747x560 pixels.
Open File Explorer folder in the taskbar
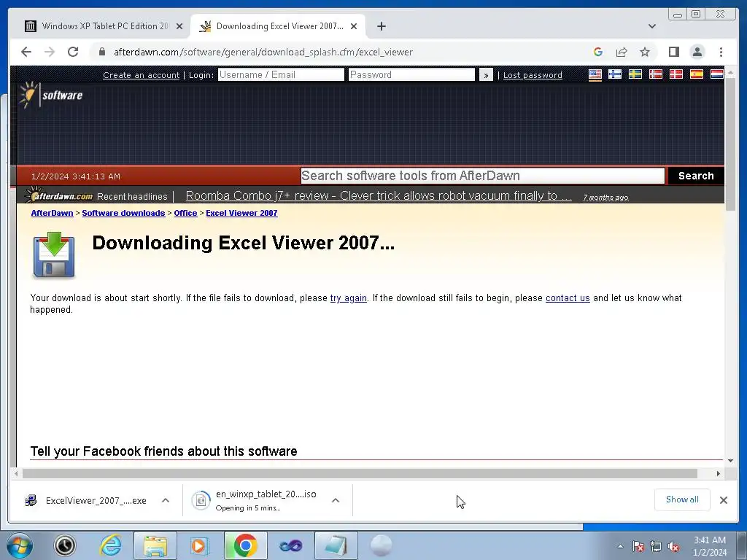(155, 545)
